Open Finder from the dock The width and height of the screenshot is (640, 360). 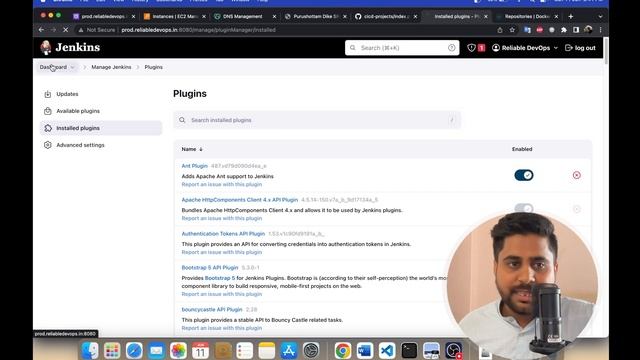(90, 350)
